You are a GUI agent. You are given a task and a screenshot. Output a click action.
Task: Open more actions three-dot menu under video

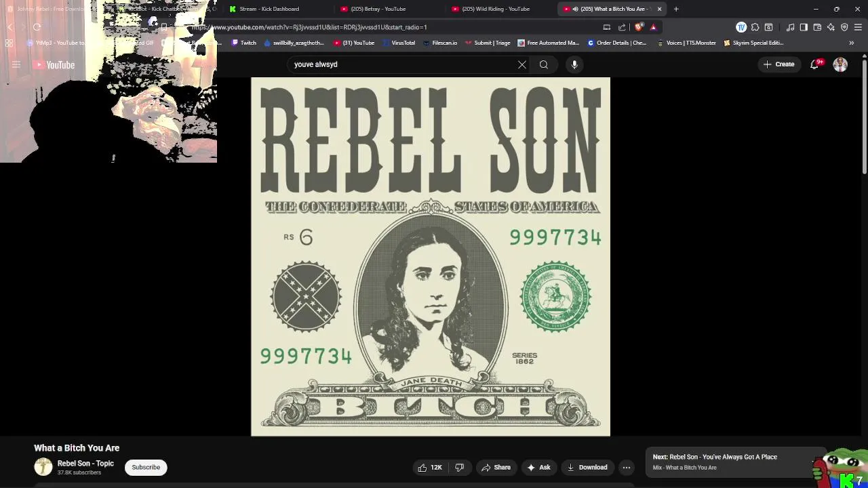tap(627, 467)
